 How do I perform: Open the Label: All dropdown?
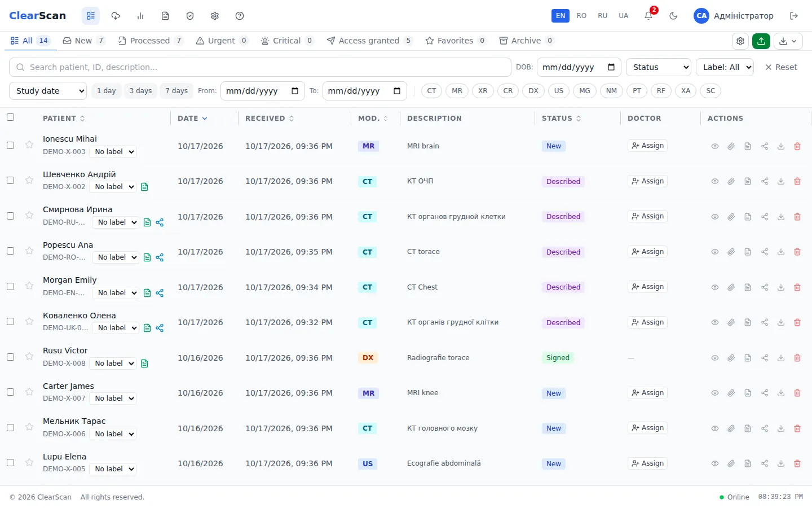[725, 67]
